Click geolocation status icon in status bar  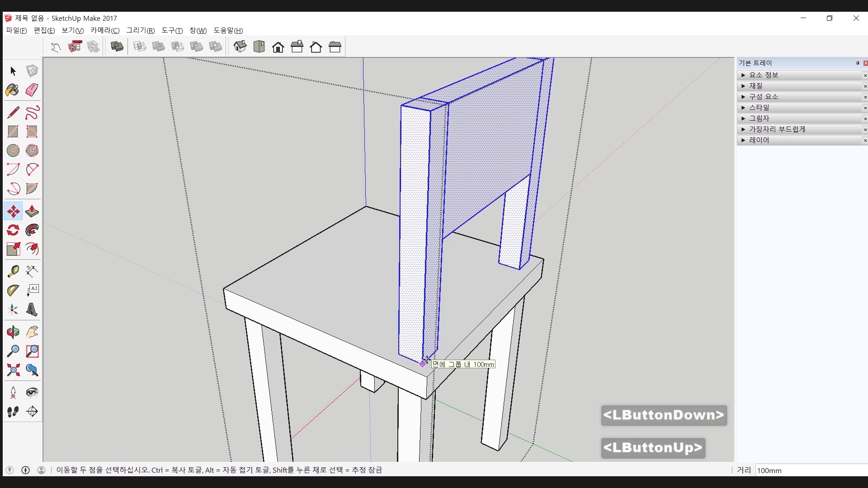(10, 470)
